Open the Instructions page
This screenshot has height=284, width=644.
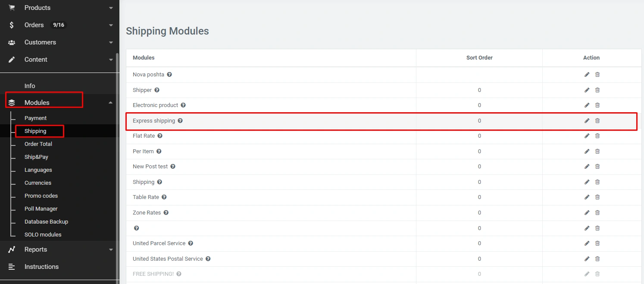click(41, 267)
